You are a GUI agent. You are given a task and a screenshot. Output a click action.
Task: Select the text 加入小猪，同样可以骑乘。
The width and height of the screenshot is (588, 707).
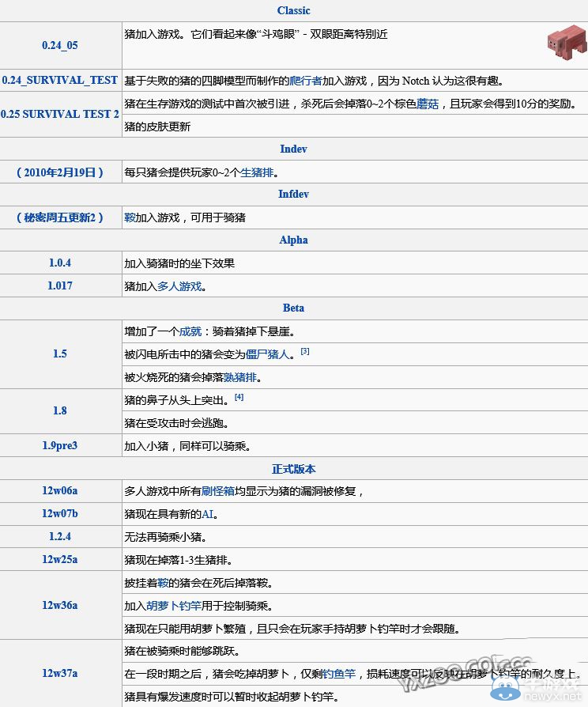(187, 446)
